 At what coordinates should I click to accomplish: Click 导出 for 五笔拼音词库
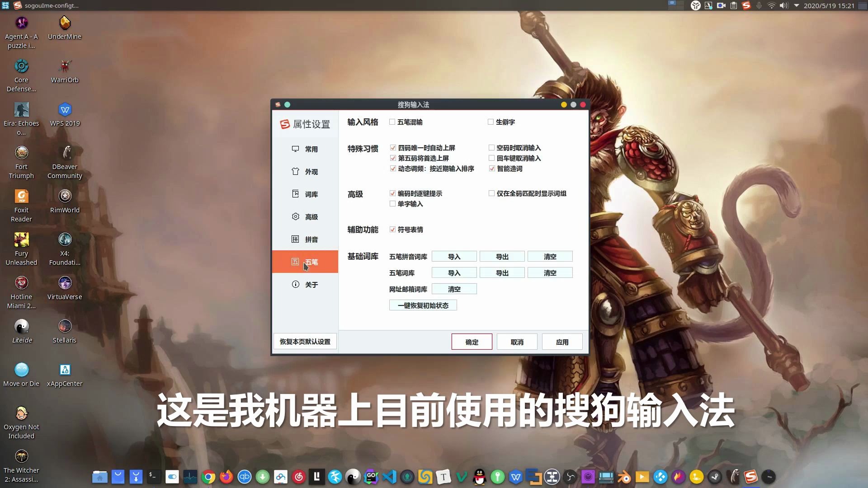pos(501,256)
